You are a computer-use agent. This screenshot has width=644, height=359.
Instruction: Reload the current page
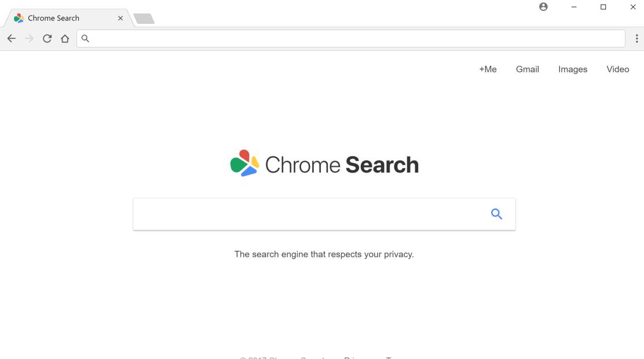[47, 39]
